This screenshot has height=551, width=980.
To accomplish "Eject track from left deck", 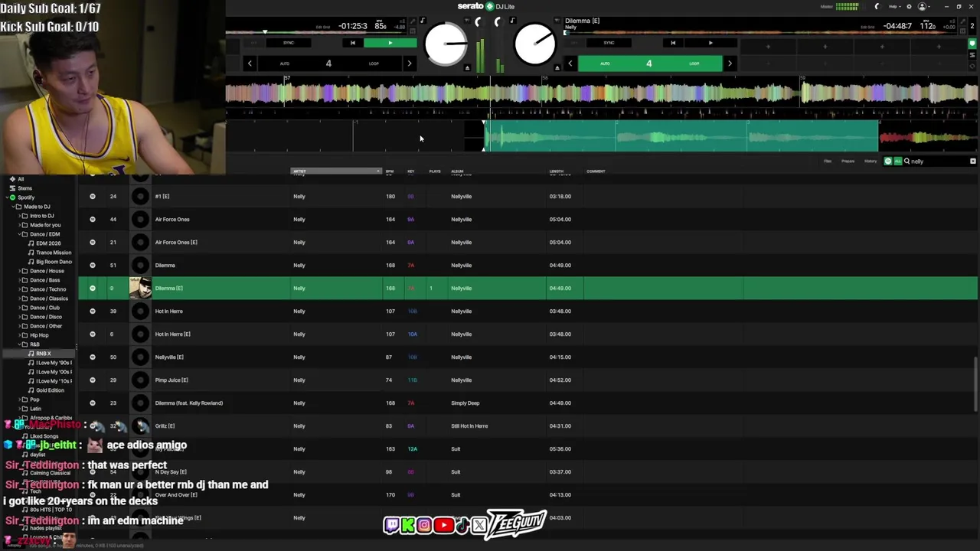I will tap(467, 68).
